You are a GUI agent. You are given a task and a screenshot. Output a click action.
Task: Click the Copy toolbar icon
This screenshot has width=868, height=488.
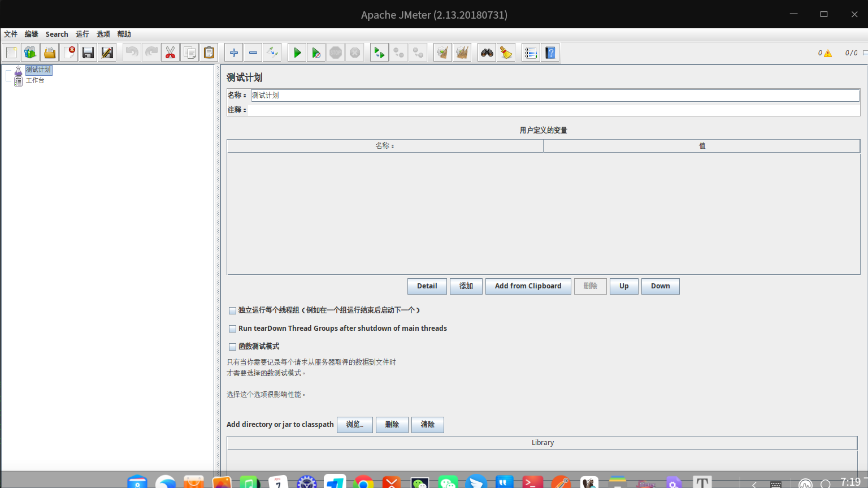tap(190, 53)
